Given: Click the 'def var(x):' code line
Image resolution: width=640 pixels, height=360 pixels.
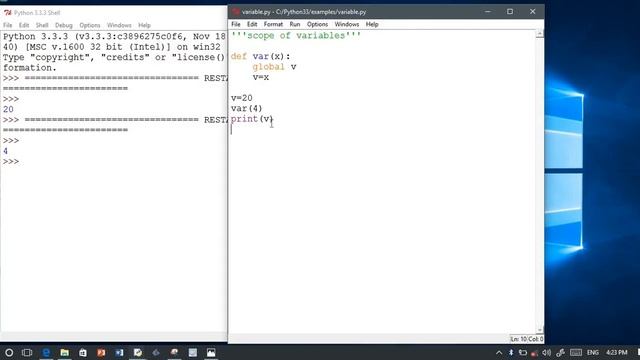Looking at the screenshot, I should pyautogui.click(x=260, y=56).
